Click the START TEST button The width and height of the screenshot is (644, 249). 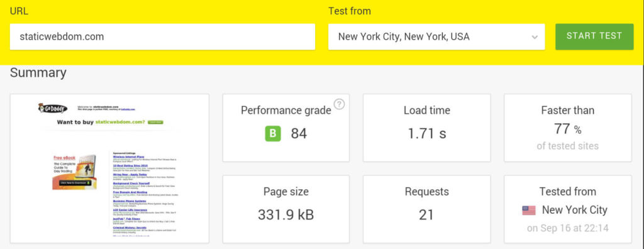coord(594,36)
